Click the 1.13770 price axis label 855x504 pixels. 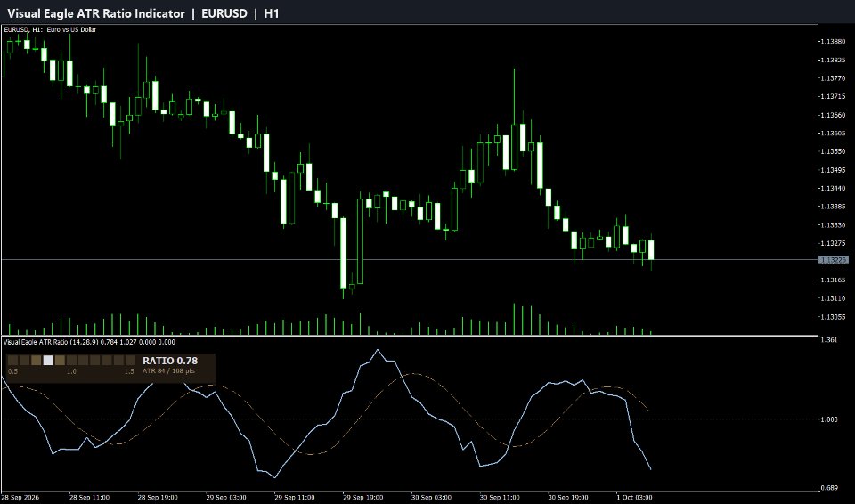[834, 78]
